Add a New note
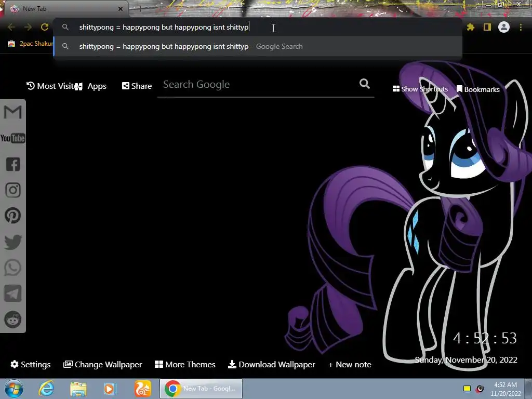Image resolution: width=532 pixels, height=399 pixels. tap(350, 364)
